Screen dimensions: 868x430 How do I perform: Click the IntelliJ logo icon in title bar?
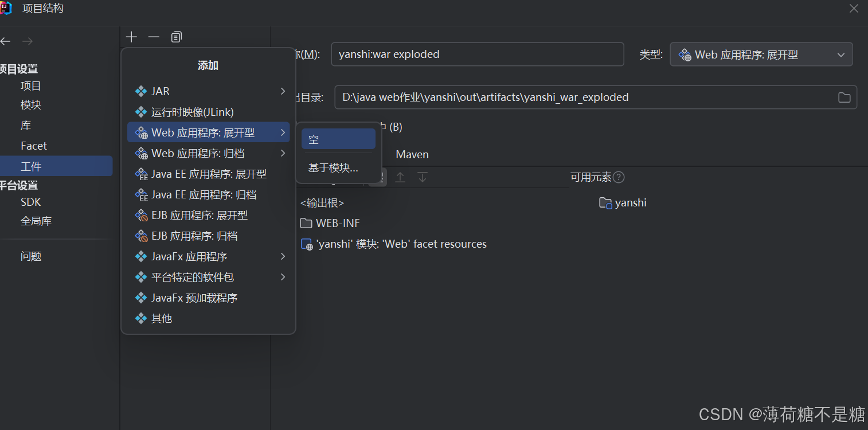point(5,7)
